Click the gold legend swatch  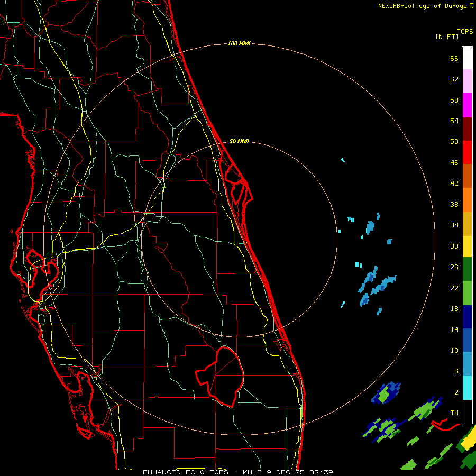pyautogui.click(x=467, y=224)
